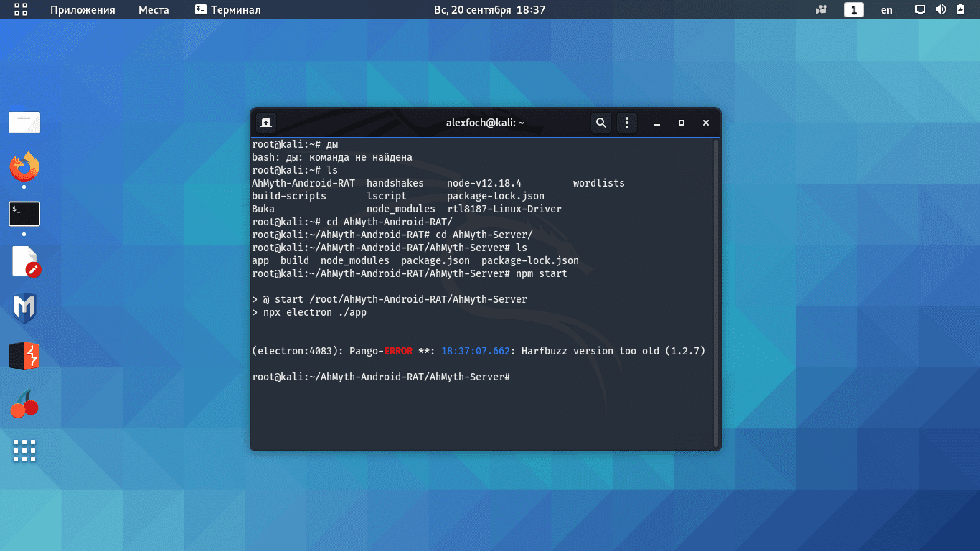Change keyboard layout via en indicator
This screenshot has width=980, height=551.
click(x=887, y=10)
